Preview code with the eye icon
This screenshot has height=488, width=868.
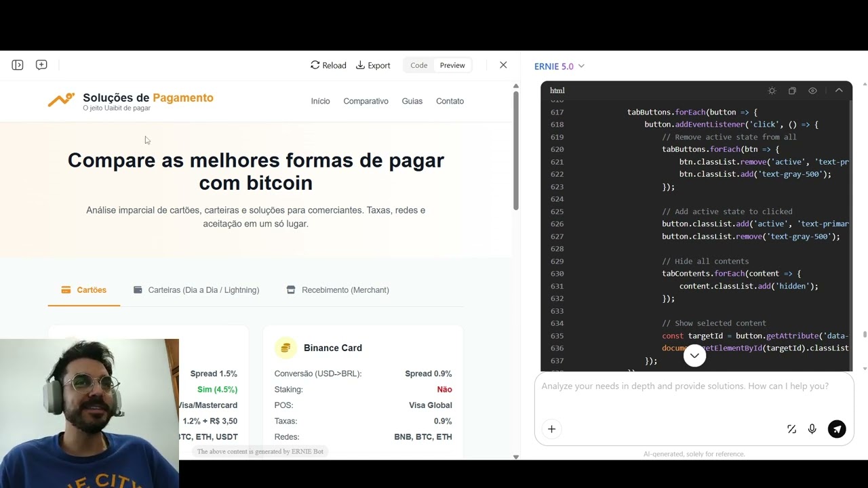point(812,91)
